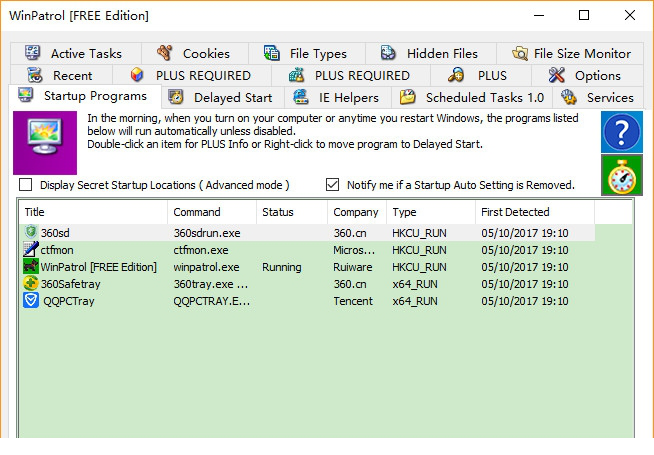
Task: Click the QQPCTRAY.E... command cell
Action: [212, 301]
